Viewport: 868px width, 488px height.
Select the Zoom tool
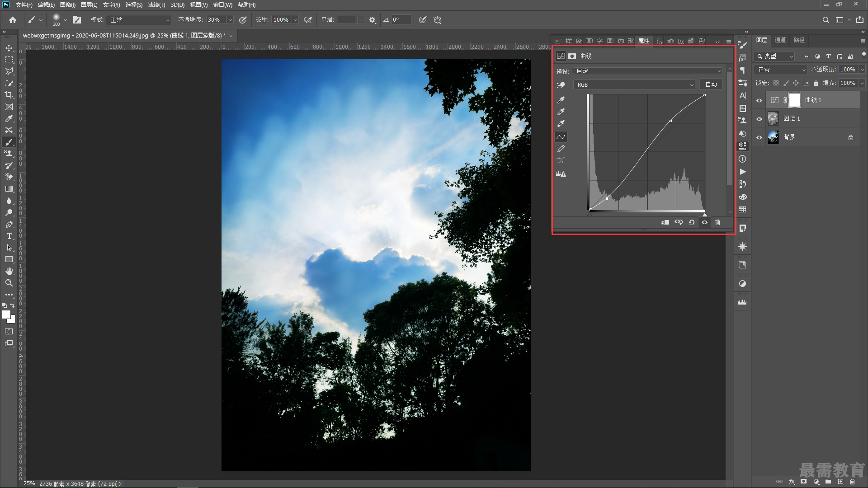tap(9, 283)
